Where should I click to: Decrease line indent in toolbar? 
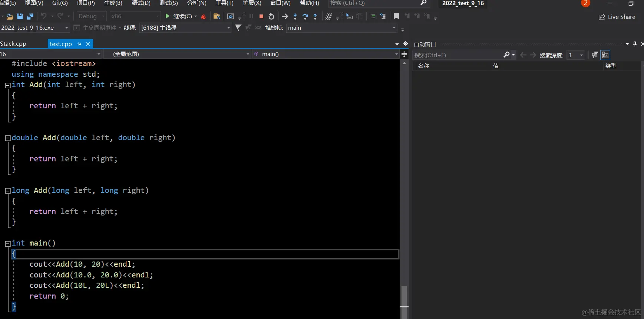373,16
